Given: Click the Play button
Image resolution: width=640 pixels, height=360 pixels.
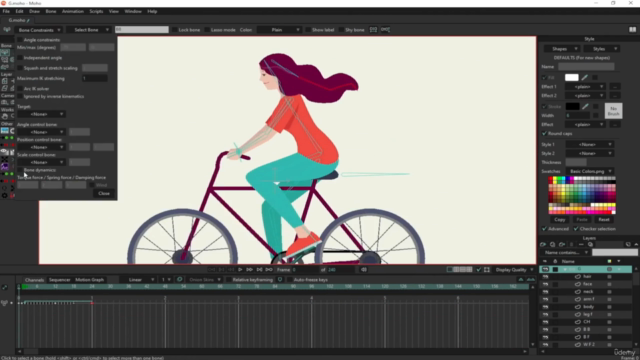Looking at the screenshot, I should 240,270.
